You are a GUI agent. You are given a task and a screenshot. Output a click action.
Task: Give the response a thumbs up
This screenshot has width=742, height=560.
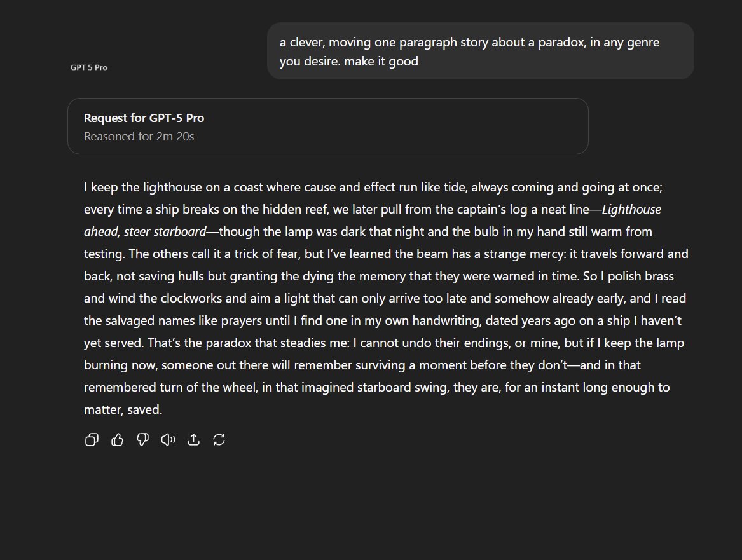[x=117, y=440]
